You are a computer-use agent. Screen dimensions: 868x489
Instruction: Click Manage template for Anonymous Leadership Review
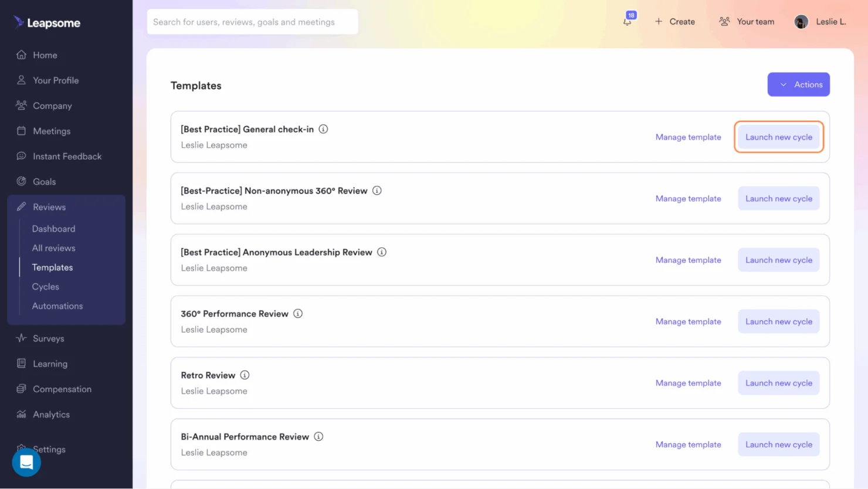pyautogui.click(x=688, y=260)
